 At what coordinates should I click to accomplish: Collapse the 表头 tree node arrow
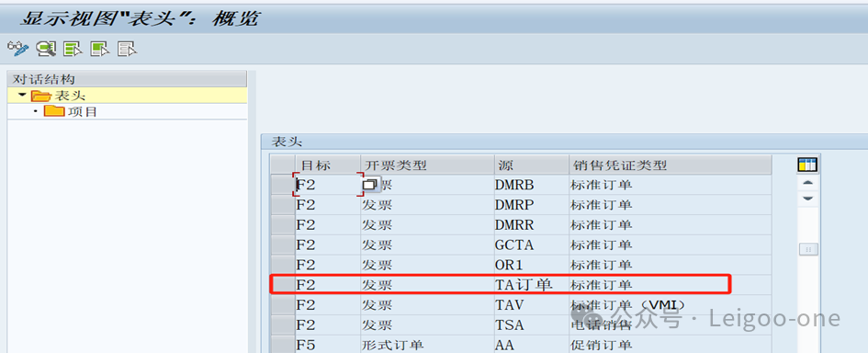click(x=22, y=96)
